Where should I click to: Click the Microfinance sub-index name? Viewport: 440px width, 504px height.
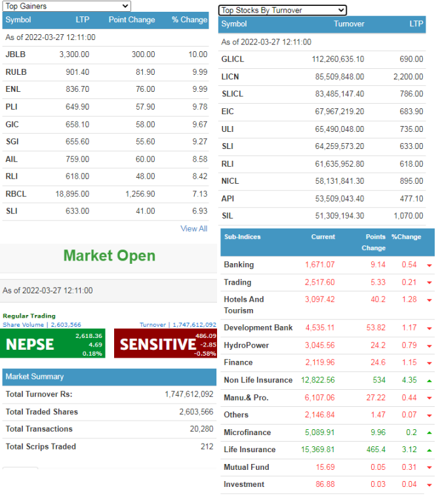coord(247,432)
